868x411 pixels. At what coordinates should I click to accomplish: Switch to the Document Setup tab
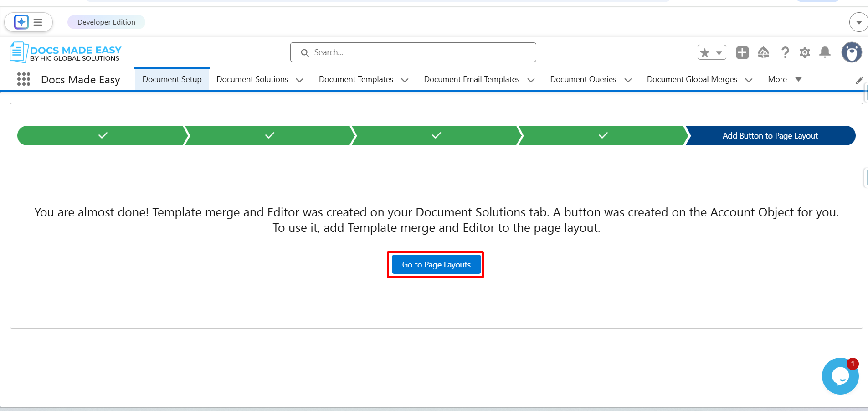[172, 79]
